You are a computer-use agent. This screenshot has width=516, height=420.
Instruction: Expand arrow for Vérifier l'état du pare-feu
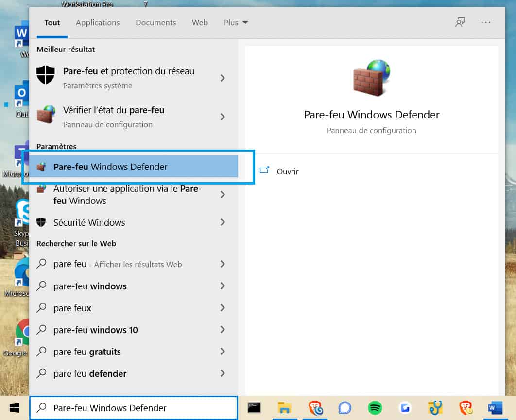[223, 117]
